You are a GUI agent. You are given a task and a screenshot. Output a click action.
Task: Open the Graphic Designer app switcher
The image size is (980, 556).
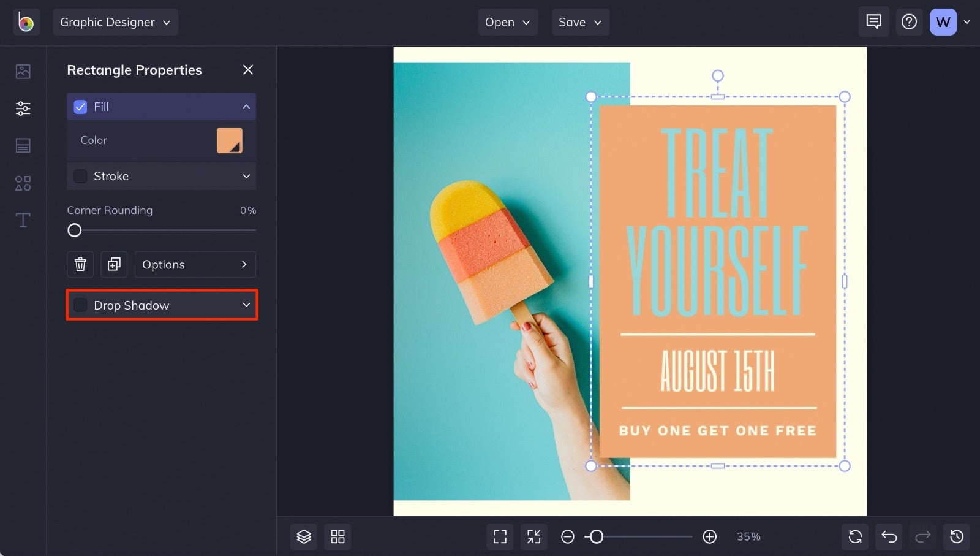click(x=115, y=21)
